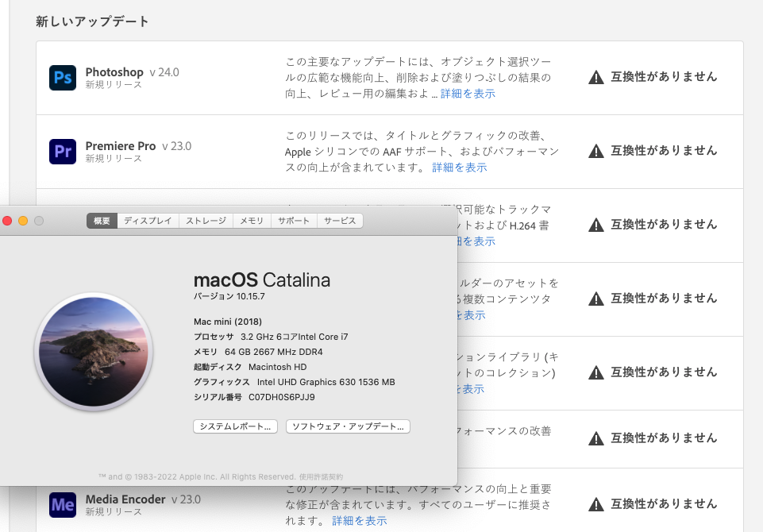
Task: Click the ソフトウェア・アップデート button
Action: pos(348,426)
